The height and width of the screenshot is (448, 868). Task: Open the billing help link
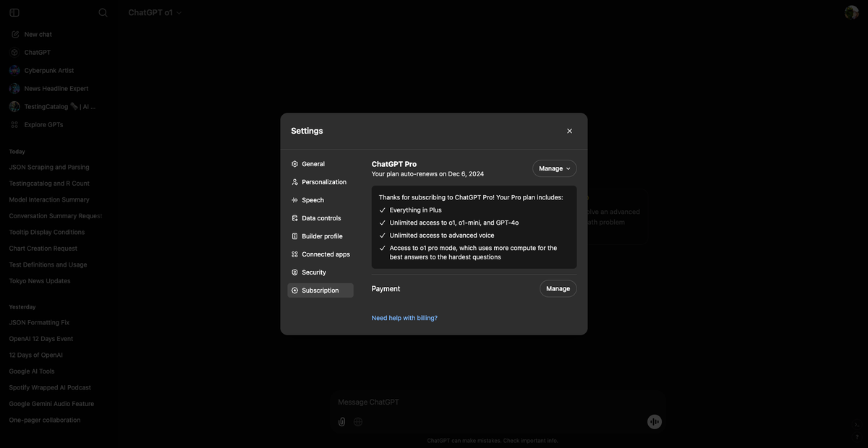click(404, 317)
